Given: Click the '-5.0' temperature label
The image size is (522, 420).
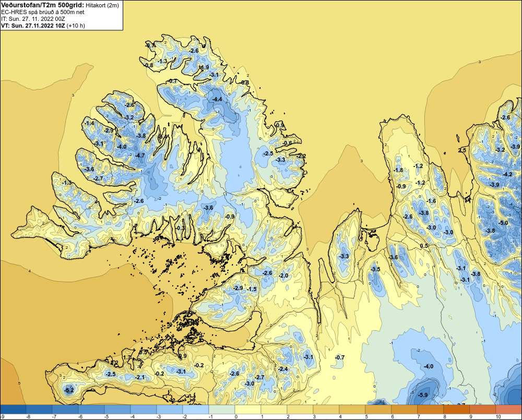Looking at the screenshot, I should coord(503,223).
